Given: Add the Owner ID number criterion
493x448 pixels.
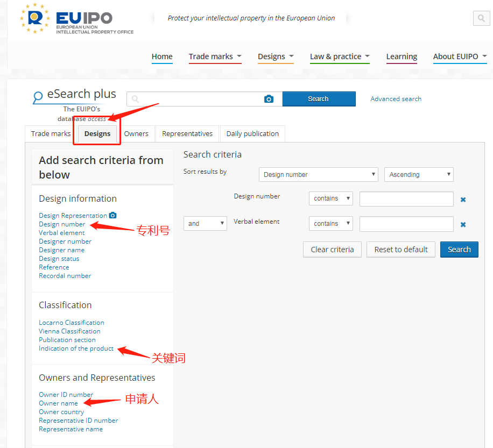Looking at the screenshot, I should click(x=66, y=395).
